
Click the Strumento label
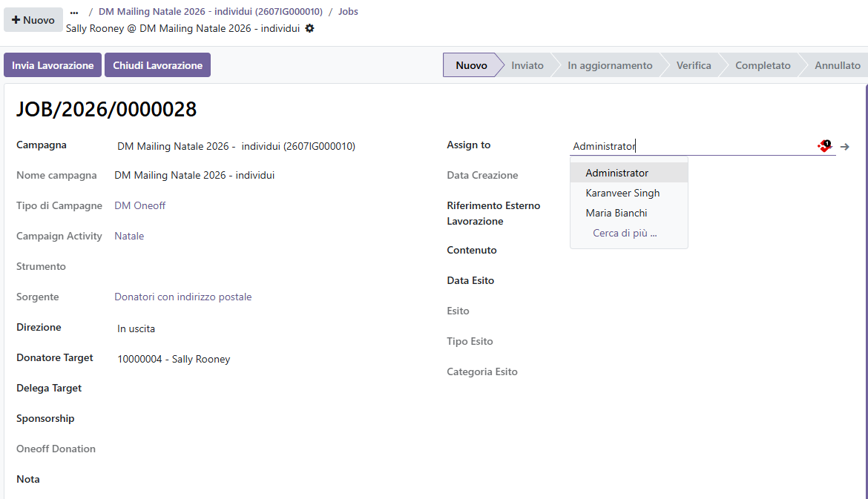coord(41,267)
